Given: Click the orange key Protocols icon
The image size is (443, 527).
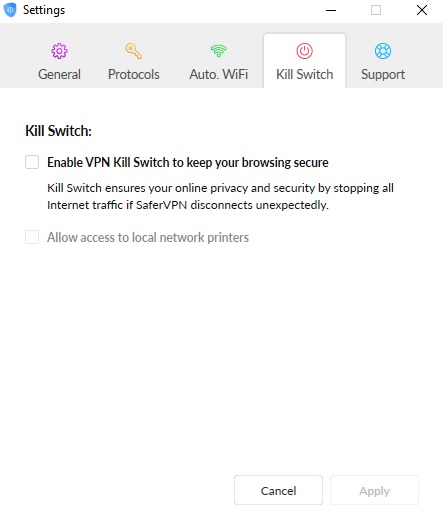Looking at the screenshot, I should (x=133, y=51).
